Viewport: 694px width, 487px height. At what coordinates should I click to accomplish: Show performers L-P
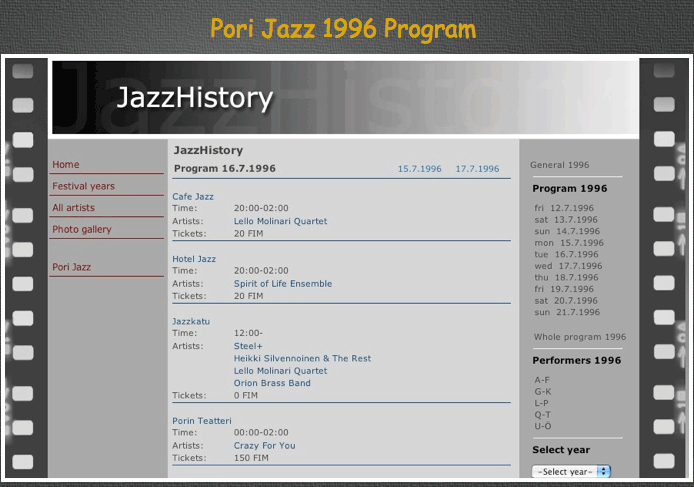click(541, 403)
